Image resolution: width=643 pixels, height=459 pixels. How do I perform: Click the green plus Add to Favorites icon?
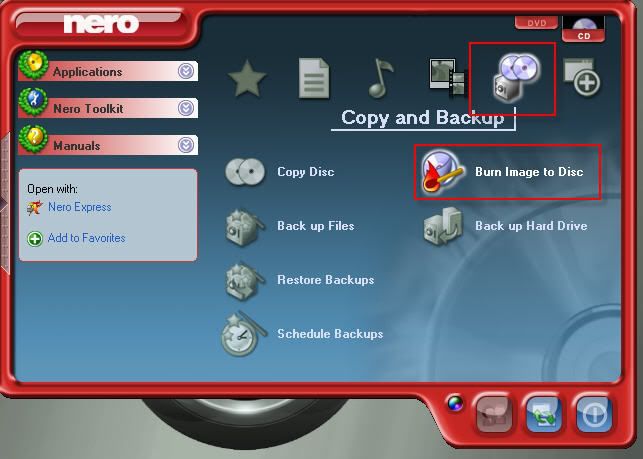(x=35, y=238)
